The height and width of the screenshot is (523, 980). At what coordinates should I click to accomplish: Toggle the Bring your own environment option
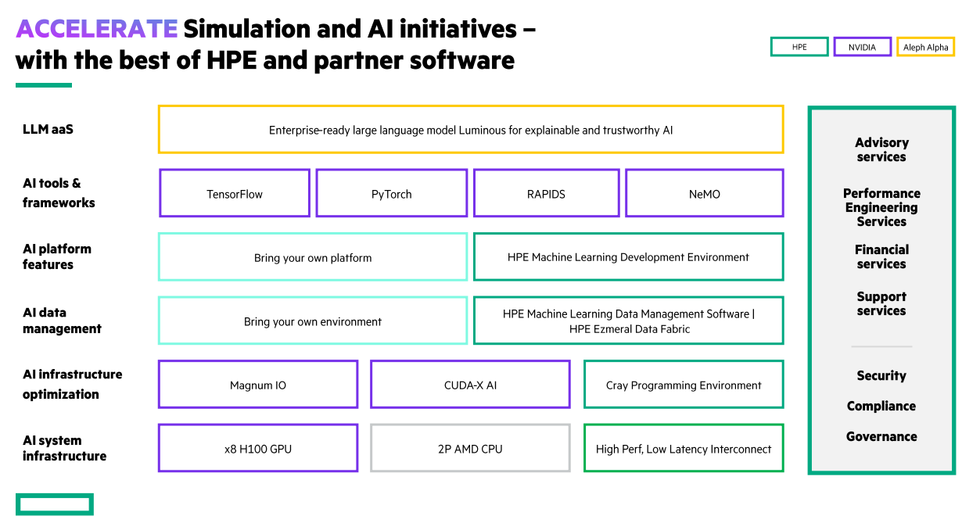tap(312, 321)
